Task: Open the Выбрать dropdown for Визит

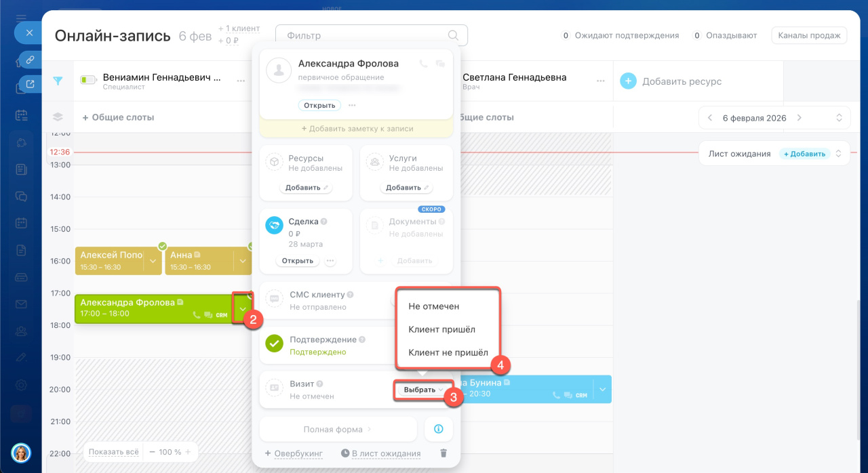Action: point(424,390)
